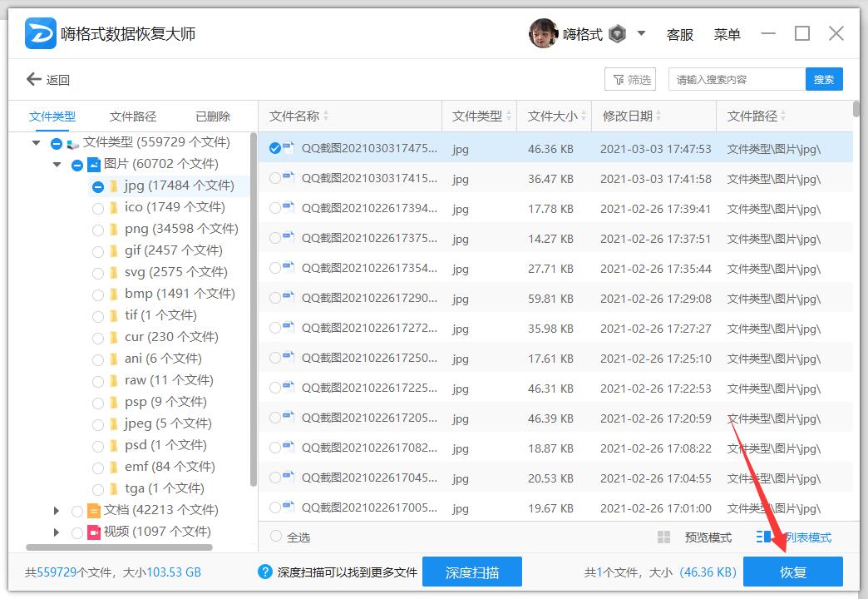Click the 恢复 recover button
Viewport: 868px width, 599px height.
coord(792,572)
